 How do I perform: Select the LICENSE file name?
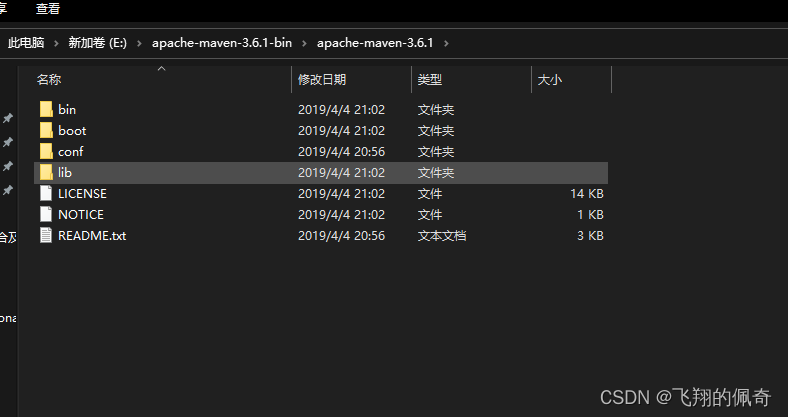pos(82,193)
